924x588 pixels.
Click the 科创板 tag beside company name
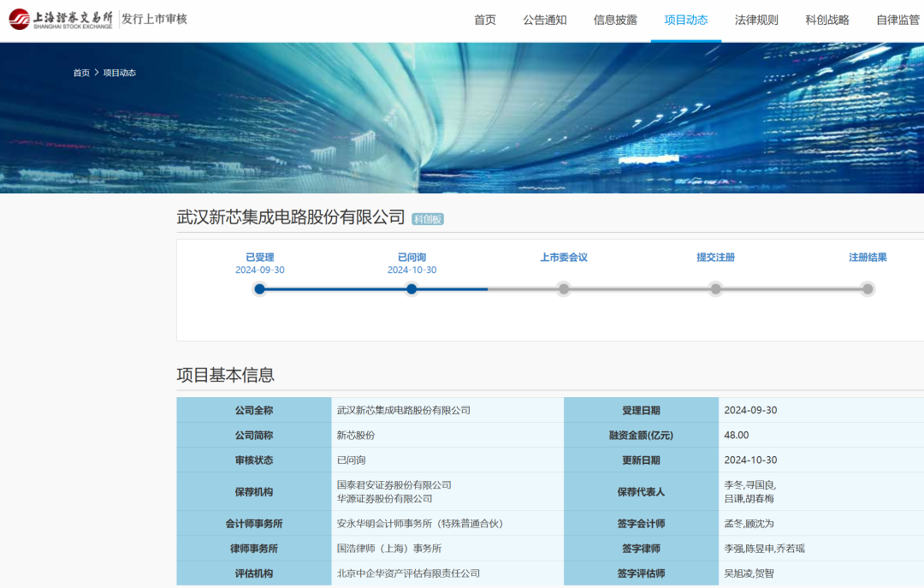pyautogui.click(x=428, y=219)
